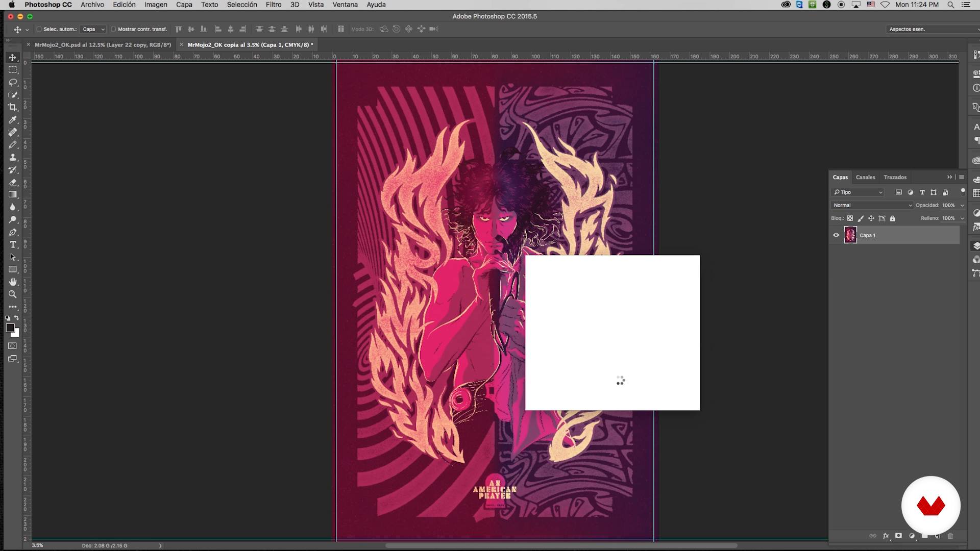Select the Rectangle shape tool

(13, 269)
